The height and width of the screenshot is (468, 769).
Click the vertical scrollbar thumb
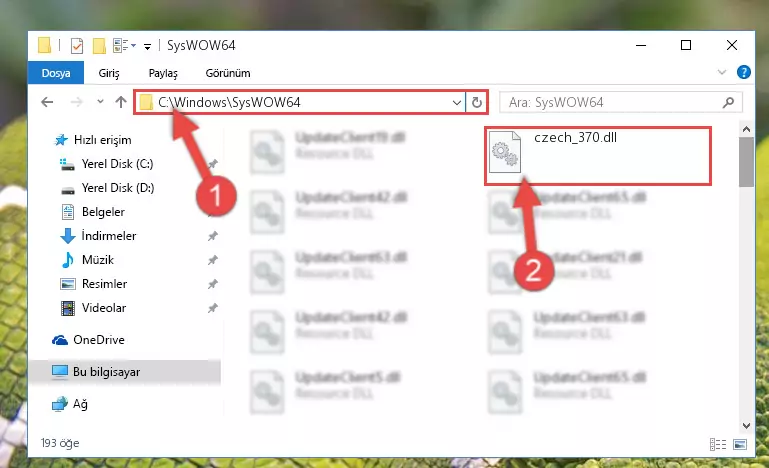point(746,162)
